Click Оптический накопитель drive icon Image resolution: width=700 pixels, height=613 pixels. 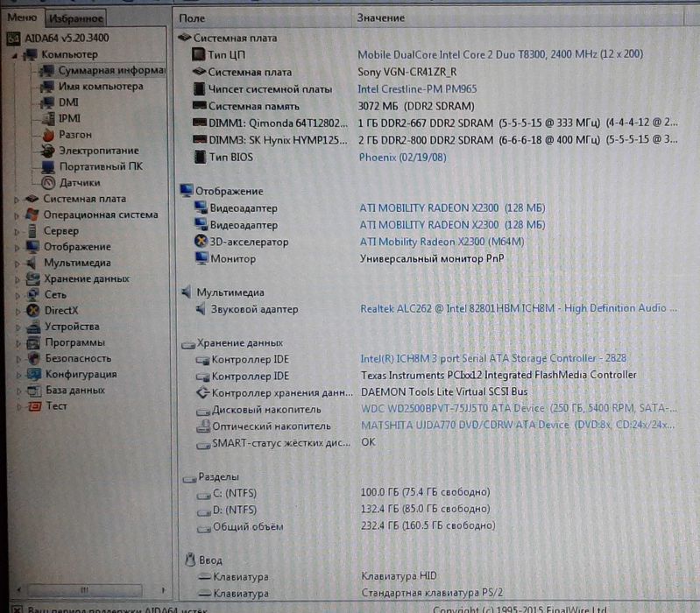click(x=203, y=426)
